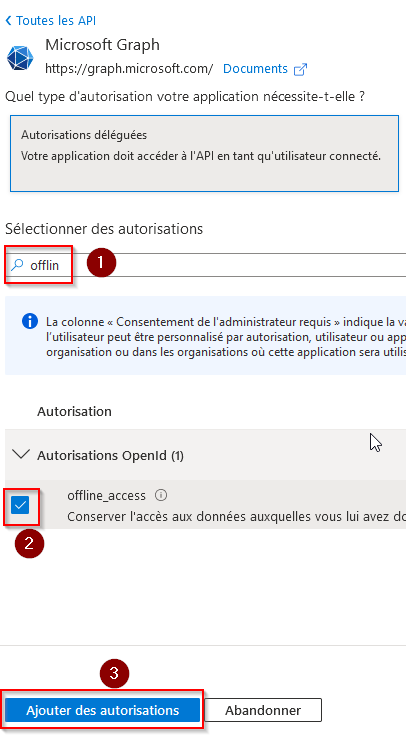Open the Toutes les API link
The image size is (406, 741).
tap(56, 21)
